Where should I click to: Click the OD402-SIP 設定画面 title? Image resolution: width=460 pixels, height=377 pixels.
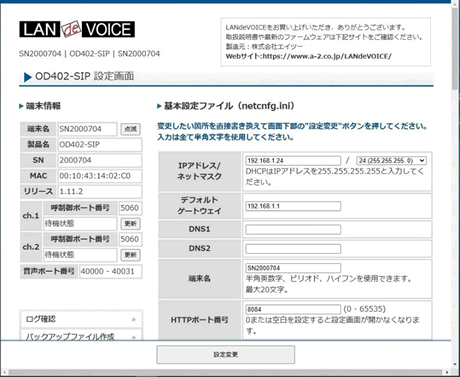(x=84, y=76)
